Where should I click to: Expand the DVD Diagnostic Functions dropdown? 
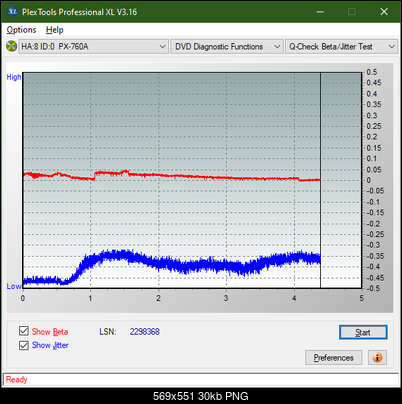click(x=226, y=47)
